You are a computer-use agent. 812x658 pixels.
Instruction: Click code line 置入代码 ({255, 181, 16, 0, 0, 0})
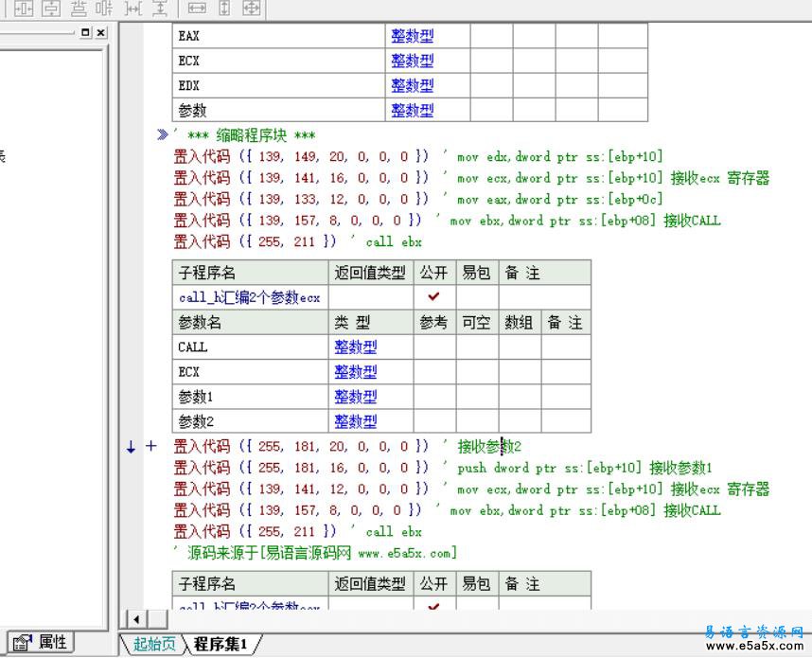pyautogui.click(x=301, y=468)
